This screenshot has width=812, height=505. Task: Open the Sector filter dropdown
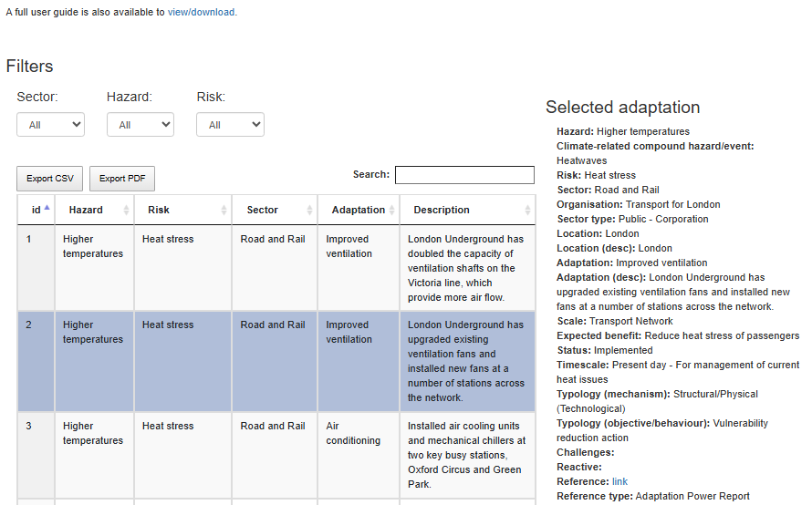click(x=50, y=125)
